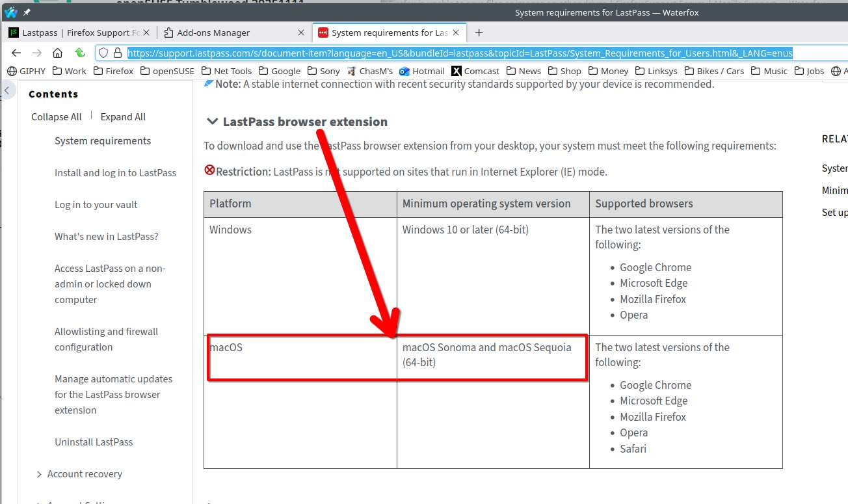The width and height of the screenshot is (848, 504).
Task: Click the Contents heading in the sidebar
Action: coord(53,94)
